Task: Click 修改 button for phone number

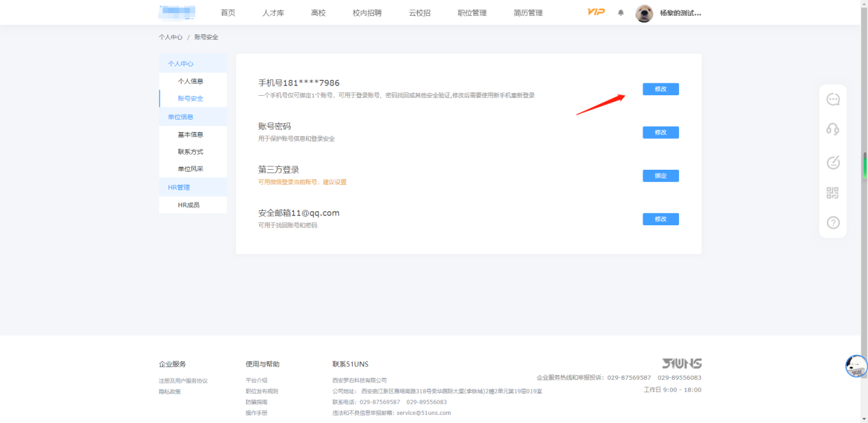Action: point(660,89)
